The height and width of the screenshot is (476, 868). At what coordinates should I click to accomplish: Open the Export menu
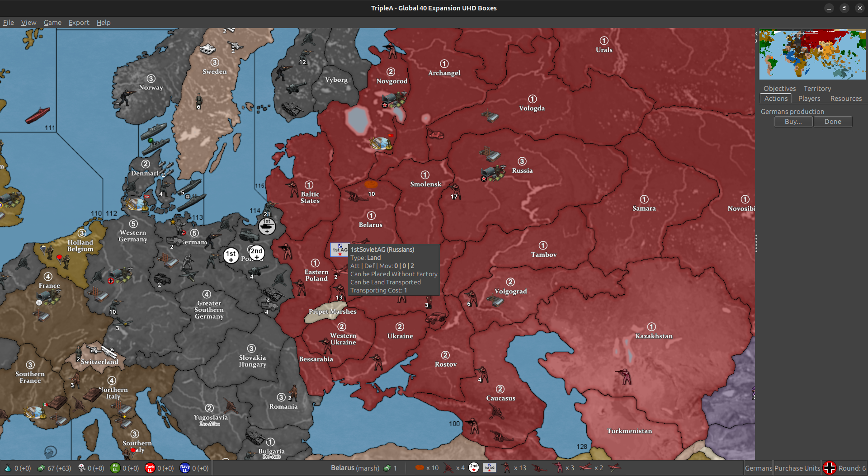click(x=79, y=22)
